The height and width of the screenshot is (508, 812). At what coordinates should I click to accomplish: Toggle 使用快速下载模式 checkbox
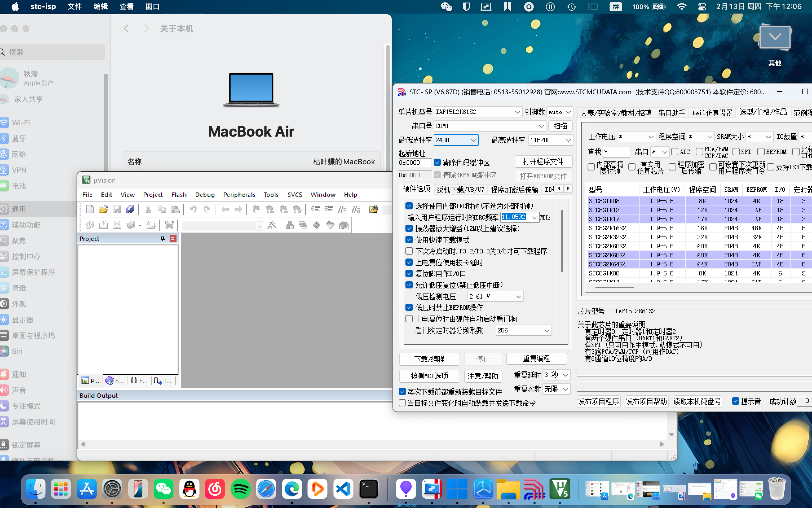(x=409, y=240)
